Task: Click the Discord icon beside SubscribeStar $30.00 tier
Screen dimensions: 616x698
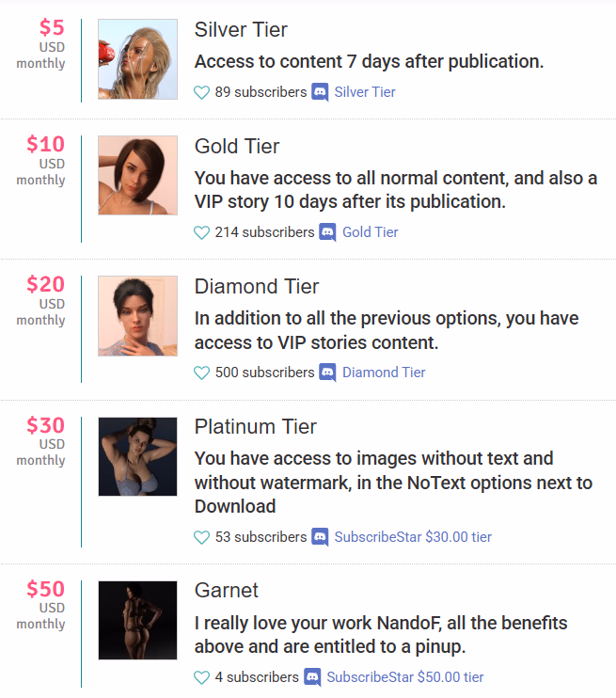Action: point(320,537)
